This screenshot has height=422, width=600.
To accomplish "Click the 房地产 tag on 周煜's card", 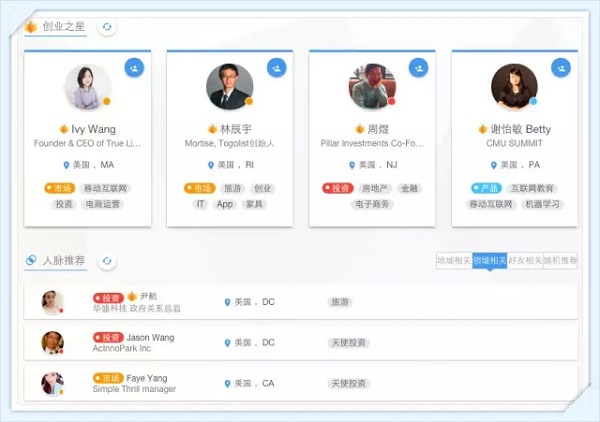I will [x=375, y=188].
